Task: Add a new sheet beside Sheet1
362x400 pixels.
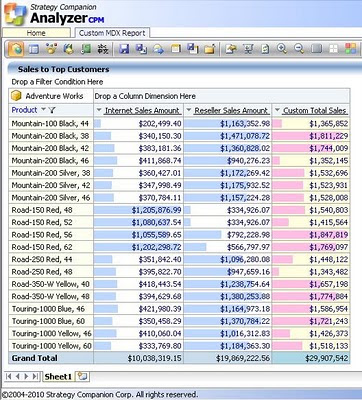Action: click(x=82, y=377)
